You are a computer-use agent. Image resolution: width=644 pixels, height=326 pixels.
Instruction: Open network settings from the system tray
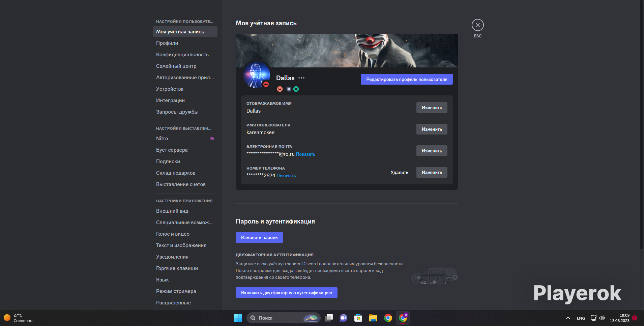coord(593,318)
